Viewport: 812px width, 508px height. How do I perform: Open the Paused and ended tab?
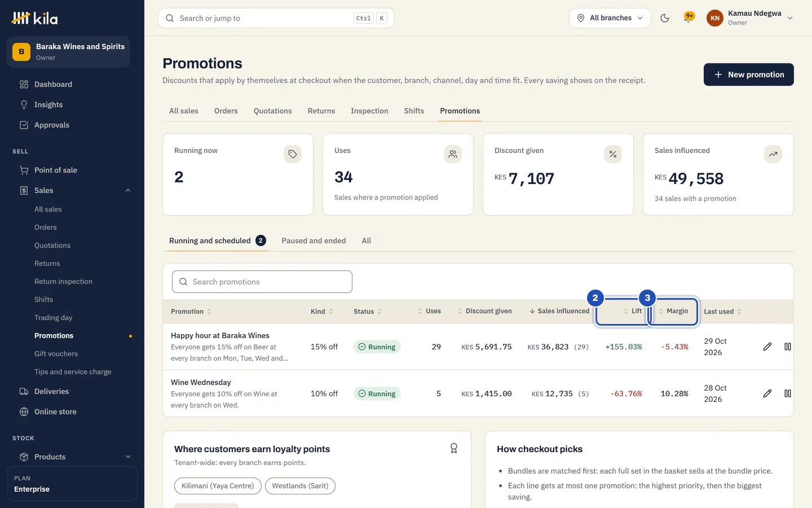314,241
